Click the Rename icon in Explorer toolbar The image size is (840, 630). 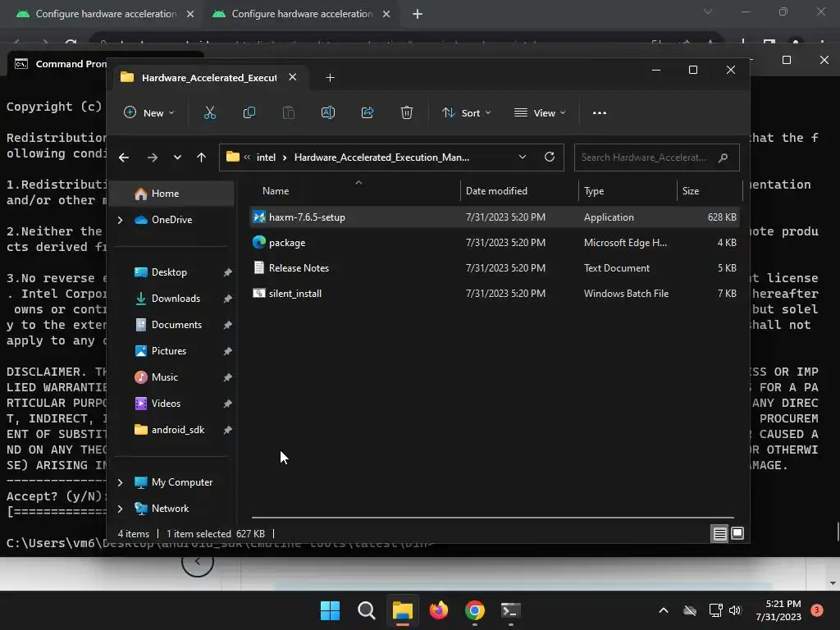click(328, 112)
